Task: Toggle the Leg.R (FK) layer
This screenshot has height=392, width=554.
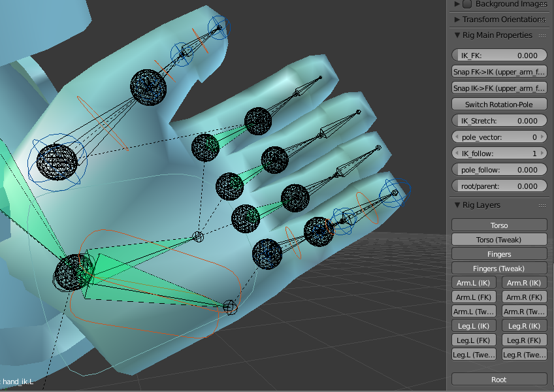Action: [525, 340]
